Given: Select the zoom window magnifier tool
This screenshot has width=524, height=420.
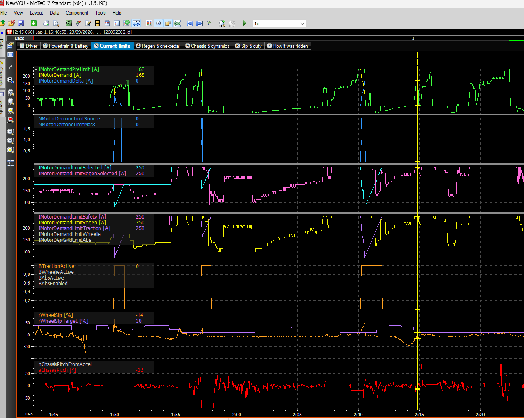Looking at the screenshot, I should pyautogui.click(x=11, y=80).
